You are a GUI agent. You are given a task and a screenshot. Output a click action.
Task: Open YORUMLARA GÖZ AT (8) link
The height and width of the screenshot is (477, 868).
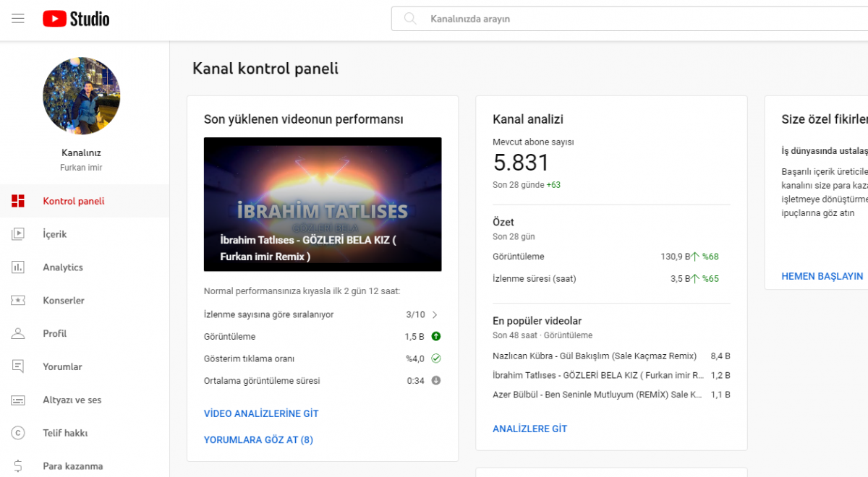point(258,439)
